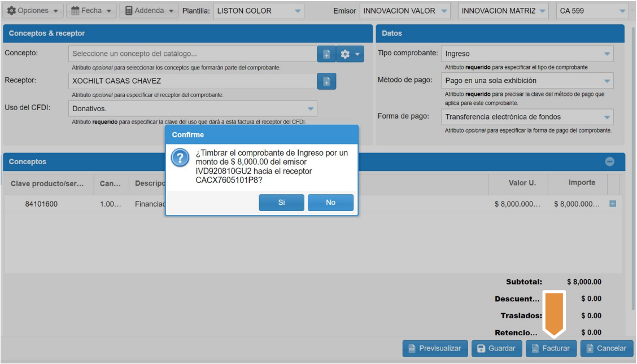This screenshot has width=637, height=364.
Task: Click the blue plus icon on concept row
Action: [613, 204]
